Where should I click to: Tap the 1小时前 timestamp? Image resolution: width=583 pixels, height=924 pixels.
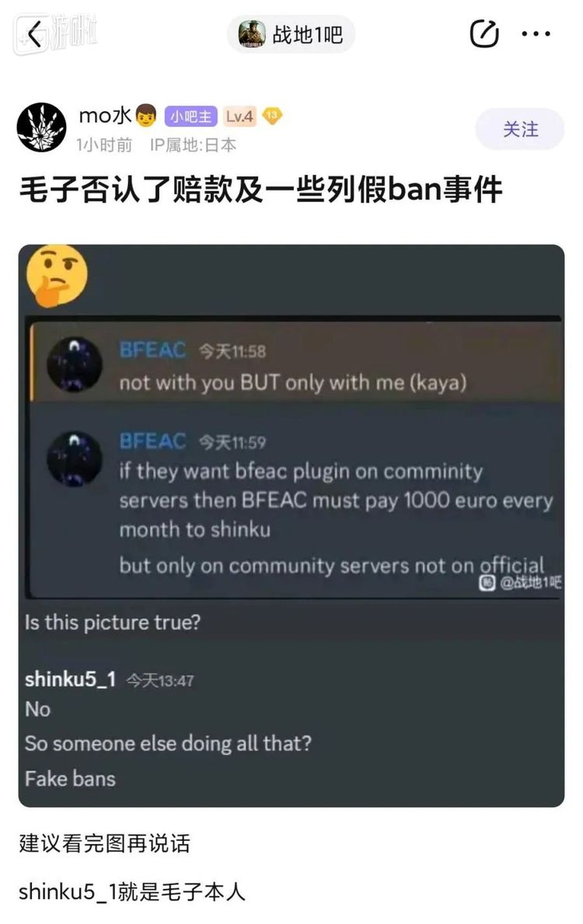coord(103,145)
